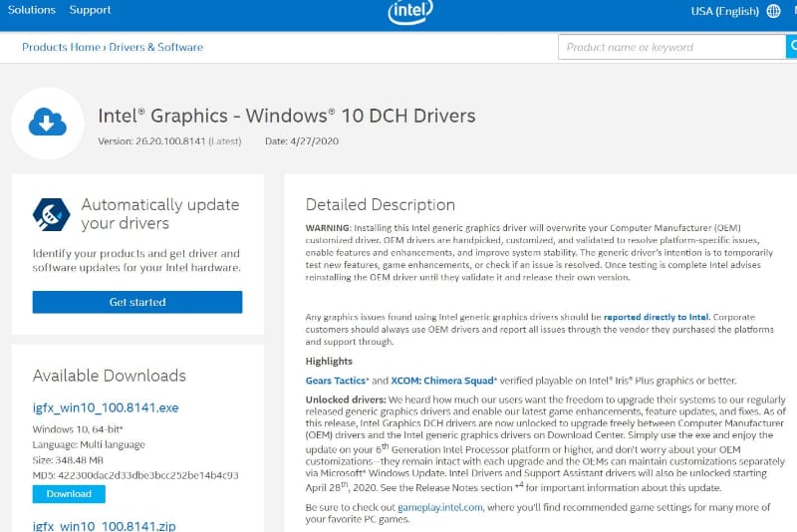The width and height of the screenshot is (797, 532).
Task: Click the Language: Multi language text
Action: [x=89, y=444]
